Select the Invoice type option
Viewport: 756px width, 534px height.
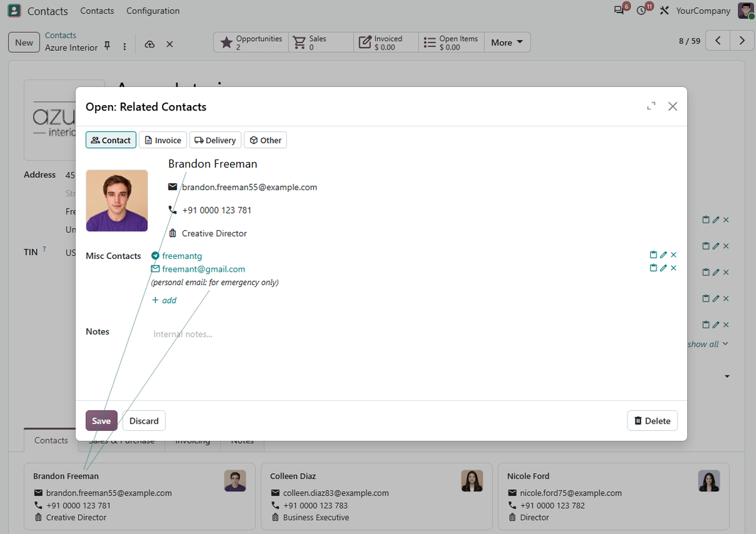point(163,140)
